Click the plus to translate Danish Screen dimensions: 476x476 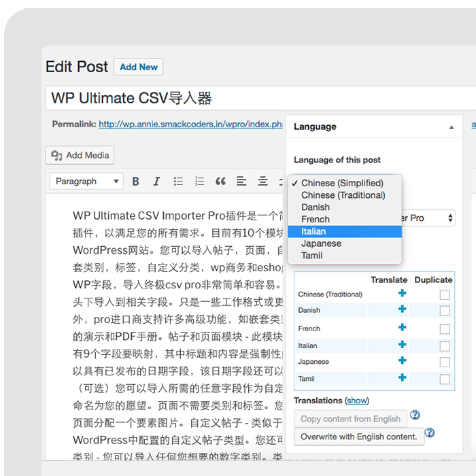pyautogui.click(x=403, y=309)
